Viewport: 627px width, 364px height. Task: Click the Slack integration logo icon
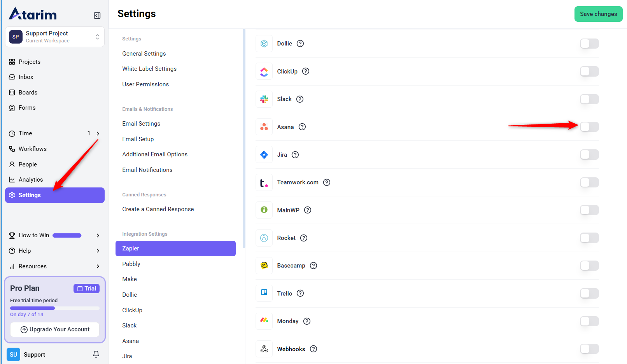tap(264, 99)
